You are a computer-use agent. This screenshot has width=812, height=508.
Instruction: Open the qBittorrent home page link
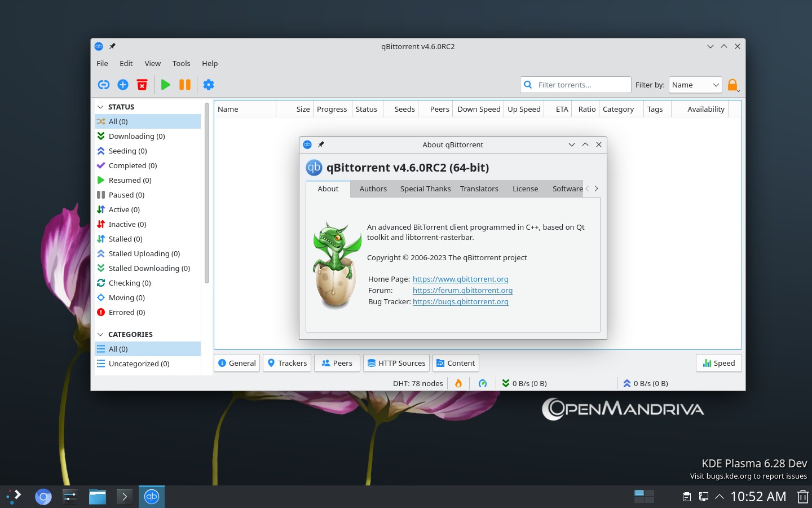[460, 279]
